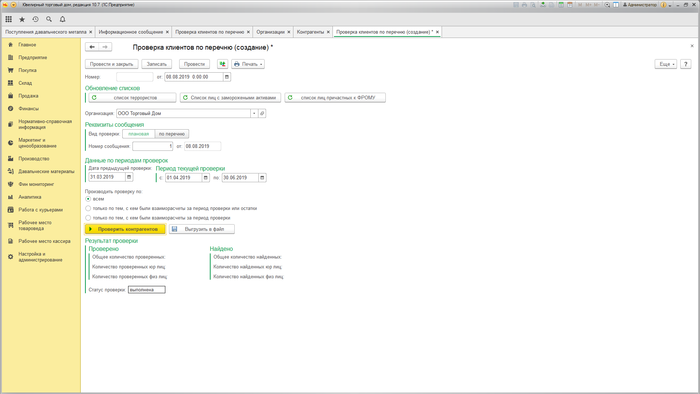Select radio option 'всем'

click(x=88, y=199)
